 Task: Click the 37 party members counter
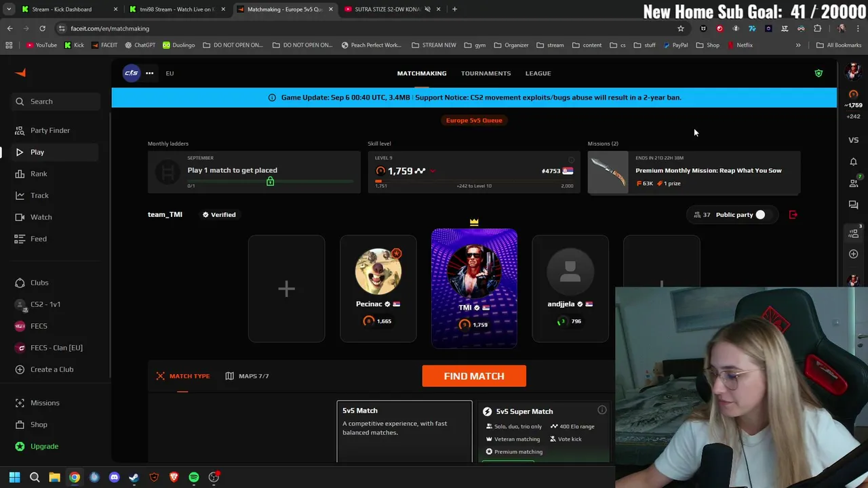pyautogui.click(x=702, y=215)
